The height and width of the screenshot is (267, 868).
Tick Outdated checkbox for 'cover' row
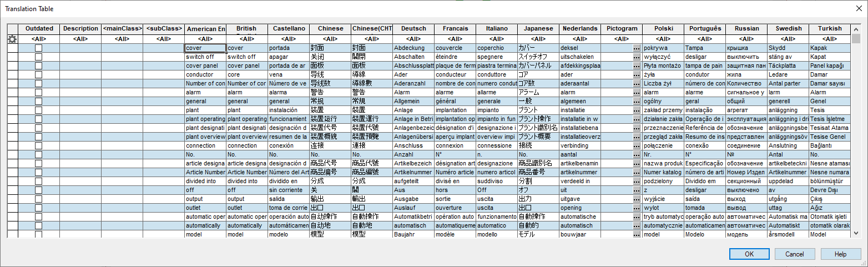click(x=39, y=48)
